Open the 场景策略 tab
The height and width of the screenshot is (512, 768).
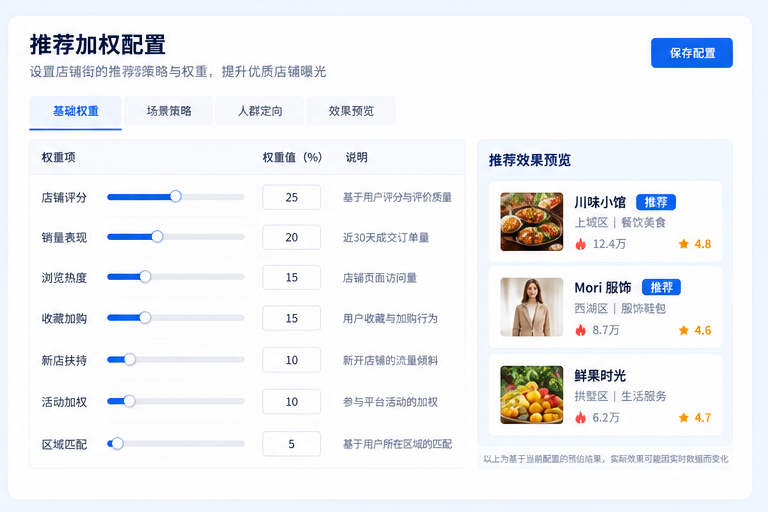168,111
